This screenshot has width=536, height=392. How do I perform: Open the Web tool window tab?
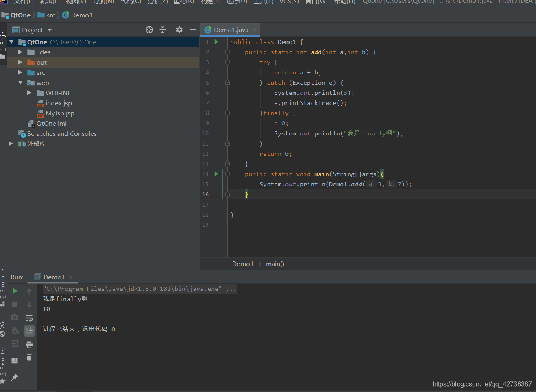pos(3,327)
